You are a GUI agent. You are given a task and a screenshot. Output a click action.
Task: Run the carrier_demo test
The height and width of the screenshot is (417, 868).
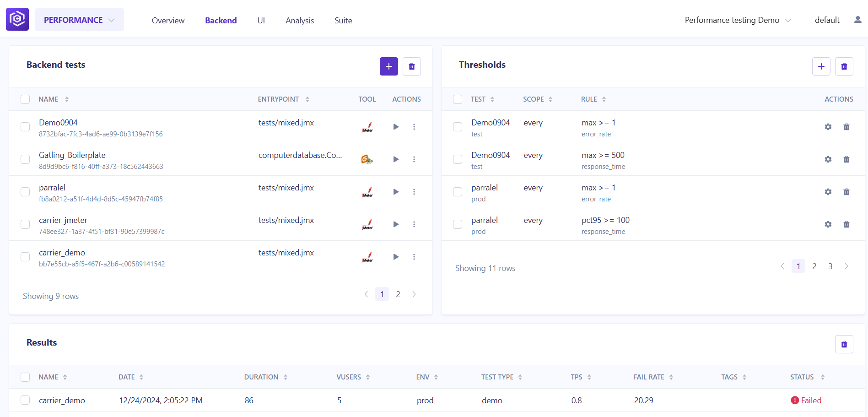(396, 257)
